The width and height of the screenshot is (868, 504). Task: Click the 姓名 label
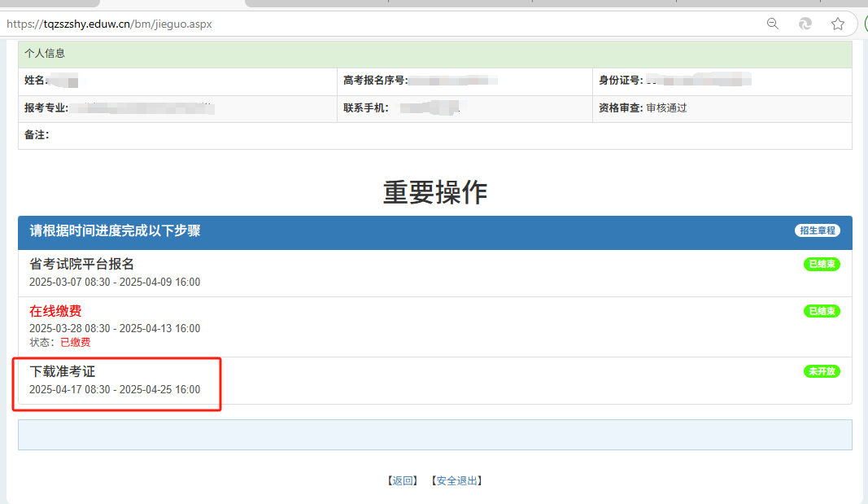pos(35,81)
